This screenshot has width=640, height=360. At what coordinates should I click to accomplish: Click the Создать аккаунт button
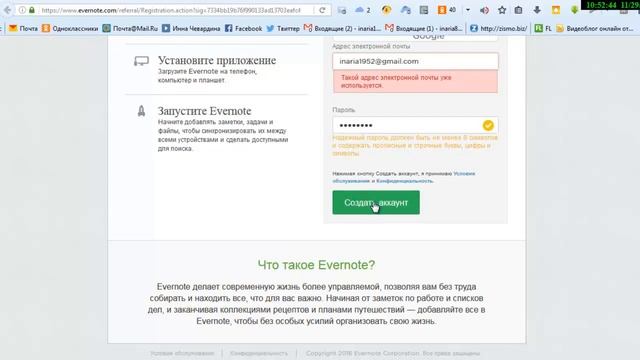376,202
